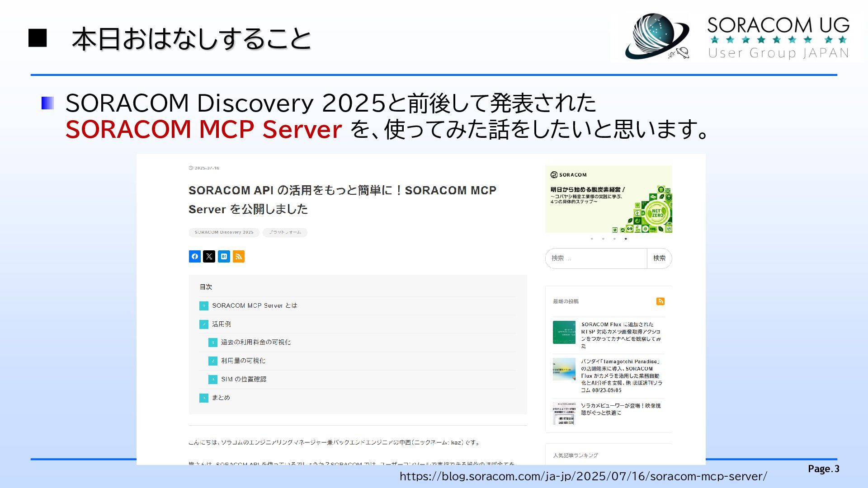Open the バンダイ Tamagotchi Paradise post
Screen dimensions: 868x488
tap(622, 375)
